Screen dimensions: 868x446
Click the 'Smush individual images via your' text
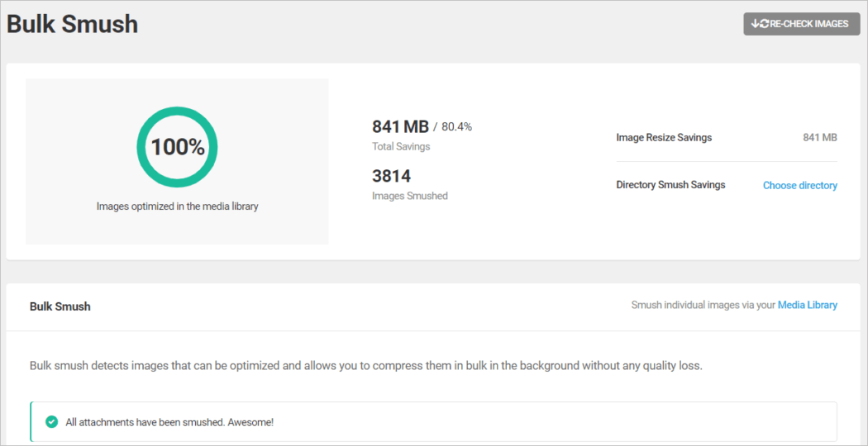point(703,306)
